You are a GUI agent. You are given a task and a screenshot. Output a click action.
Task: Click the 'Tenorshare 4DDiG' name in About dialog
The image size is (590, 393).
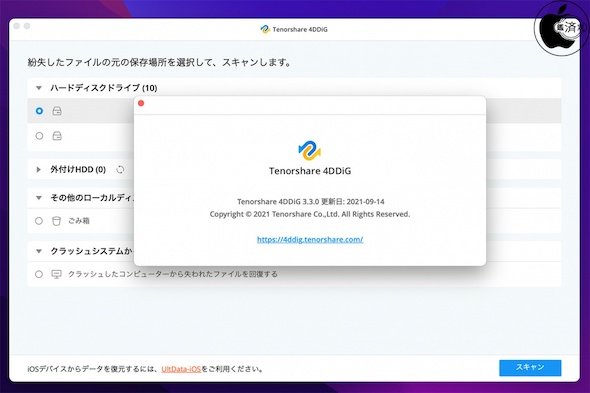310,171
